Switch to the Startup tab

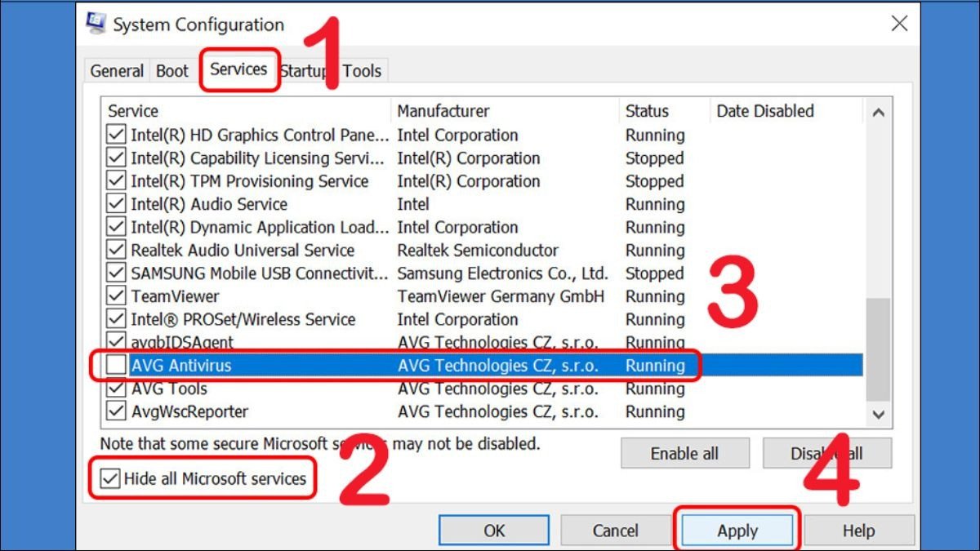pyautogui.click(x=303, y=71)
